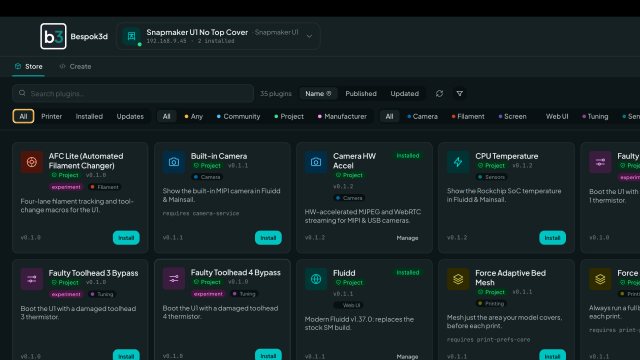Click the Fluidd globe icon
Screen dimensions: 640x360
(x=316, y=279)
